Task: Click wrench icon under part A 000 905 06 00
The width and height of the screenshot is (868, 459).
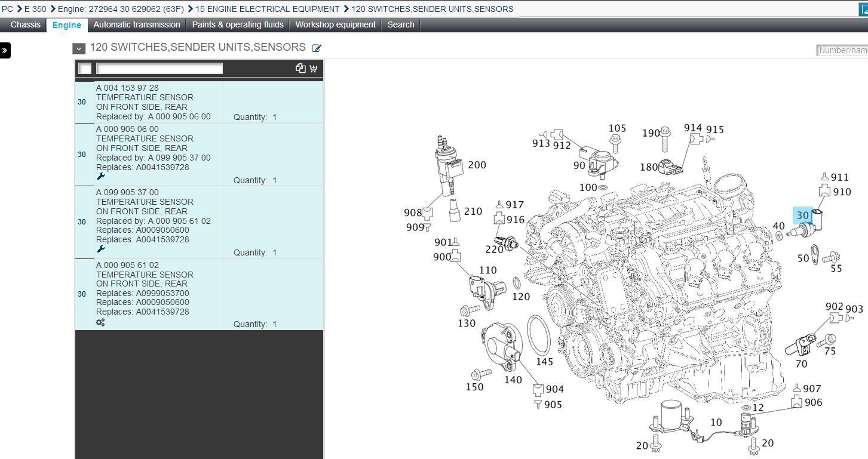Action: click(x=100, y=177)
